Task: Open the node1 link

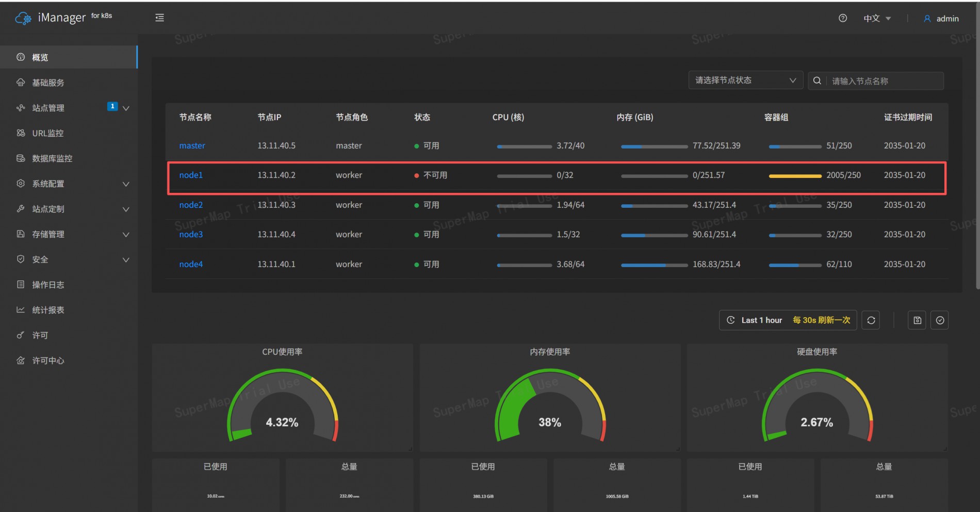Action: [191, 175]
